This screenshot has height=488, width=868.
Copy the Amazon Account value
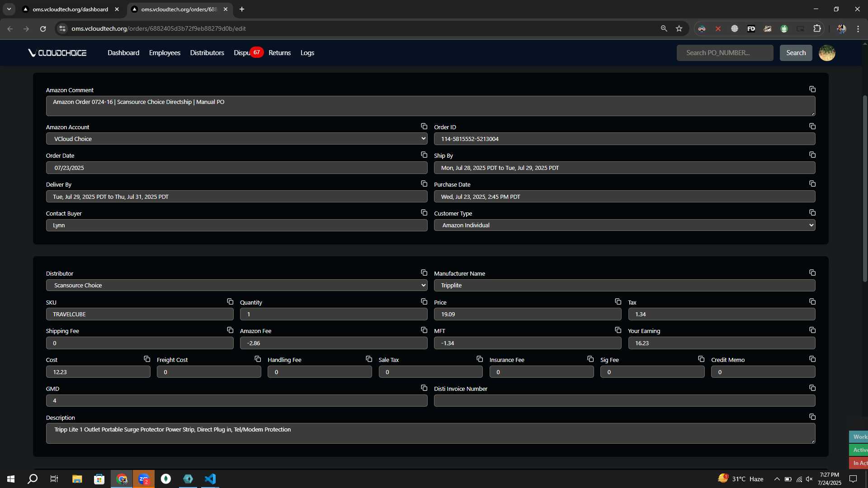(x=424, y=127)
